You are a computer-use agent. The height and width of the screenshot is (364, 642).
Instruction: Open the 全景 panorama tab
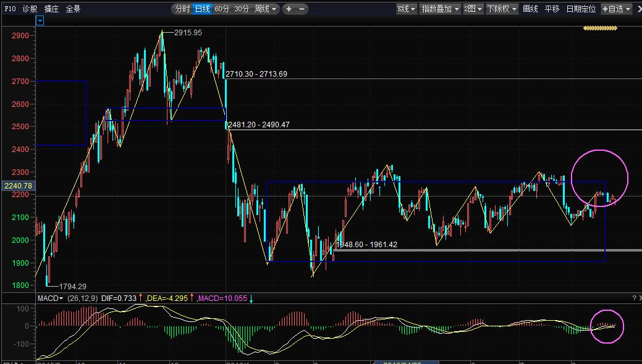[73, 9]
